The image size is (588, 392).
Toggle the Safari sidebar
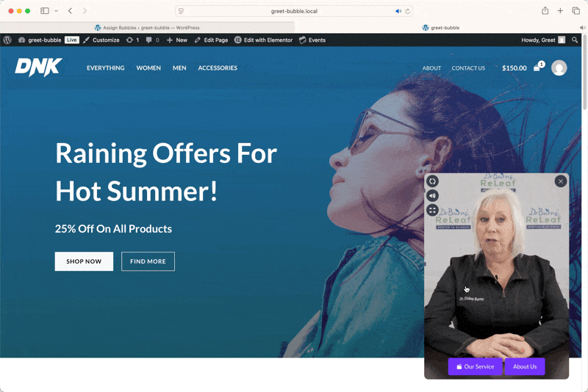[45, 11]
